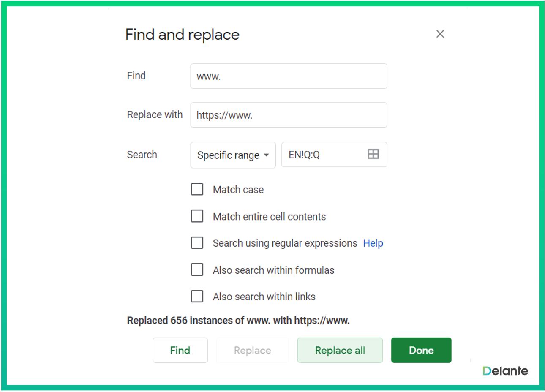The image size is (545, 392).
Task: Focus the Replace with input field
Action: [x=289, y=115]
